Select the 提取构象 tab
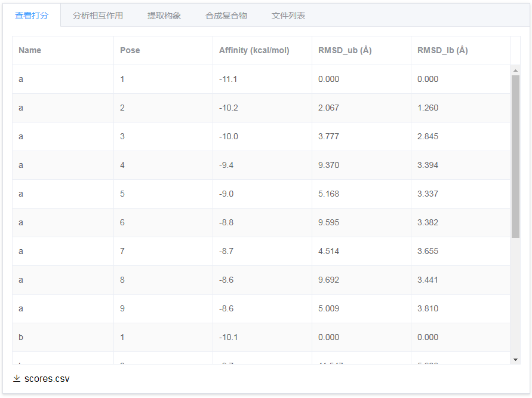The image size is (532, 398). [x=164, y=16]
